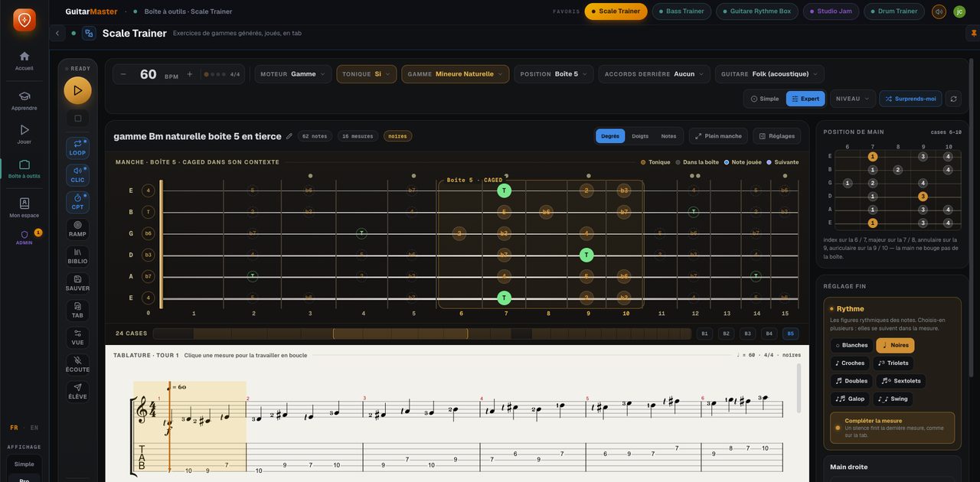
Task: Open the GUITARE Folk (acoustique) dropdown
Action: (769, 74)
